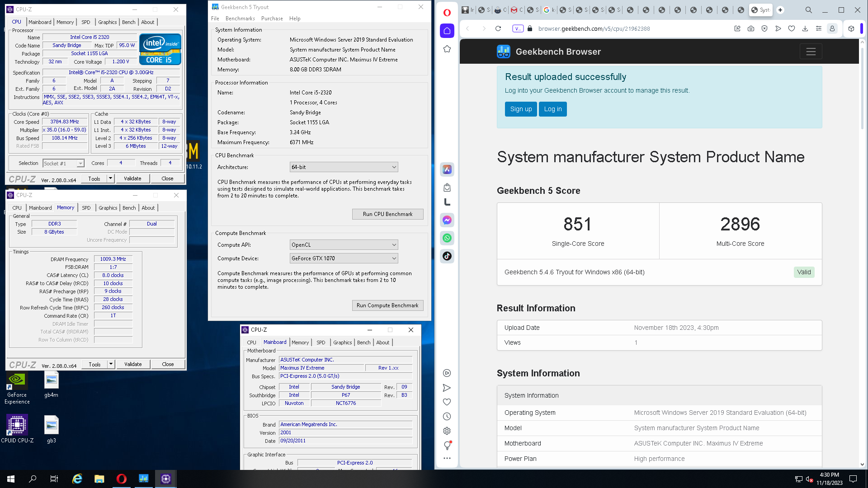Open Socket #1 selection dropdown in CPU-Z
Image resolution: width=868 pixels, height=488 pixels.
(x=63, y=164)
